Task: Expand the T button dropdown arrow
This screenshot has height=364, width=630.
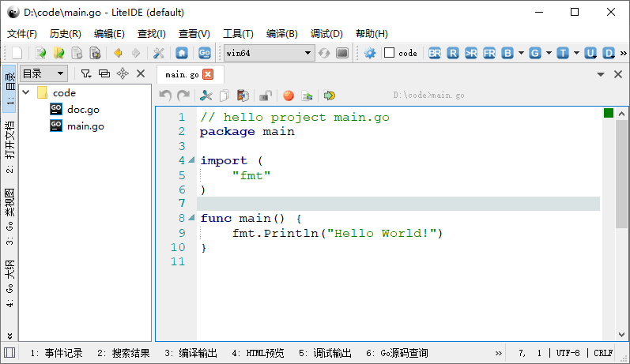Action: 576,53
